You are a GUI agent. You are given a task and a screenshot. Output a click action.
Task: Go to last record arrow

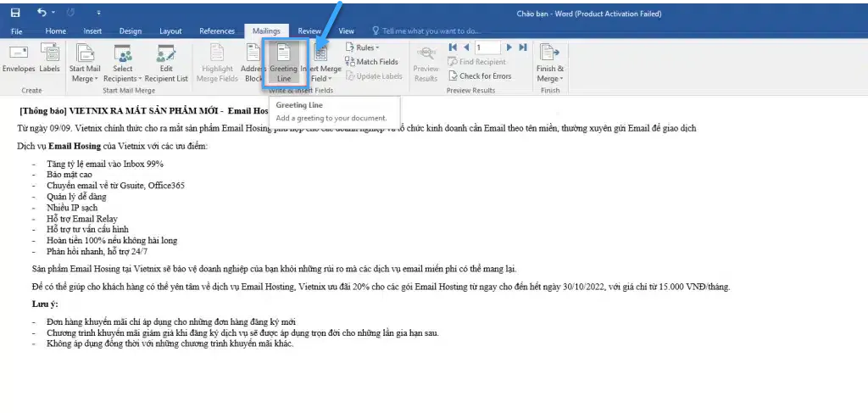522,47
